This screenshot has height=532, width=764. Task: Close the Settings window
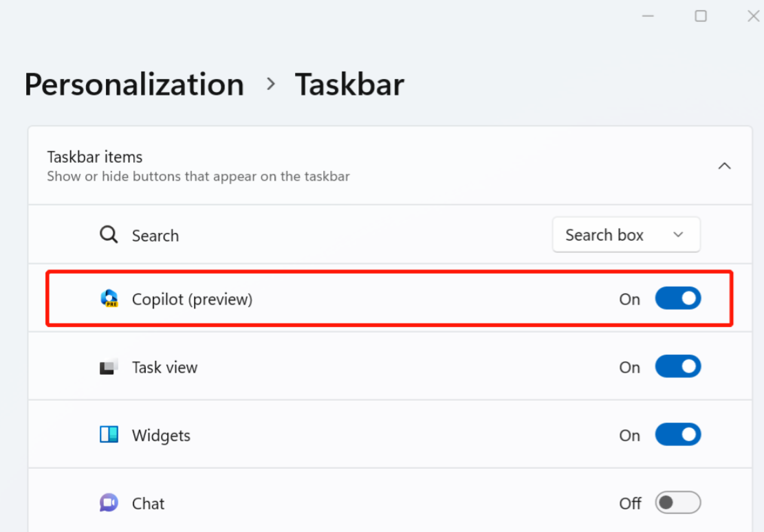(753, 16)
